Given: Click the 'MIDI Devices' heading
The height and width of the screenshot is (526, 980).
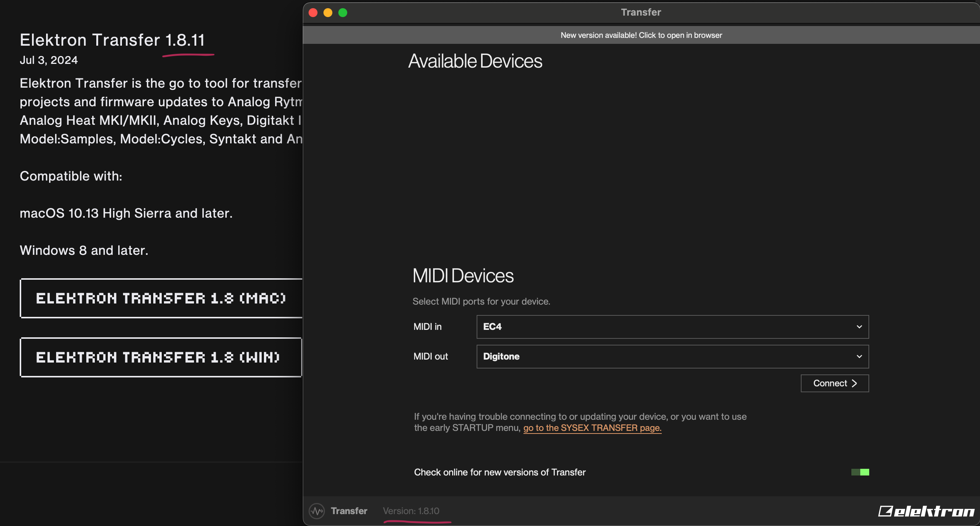Looking at the screenshot, I should (x=463, y=276).
